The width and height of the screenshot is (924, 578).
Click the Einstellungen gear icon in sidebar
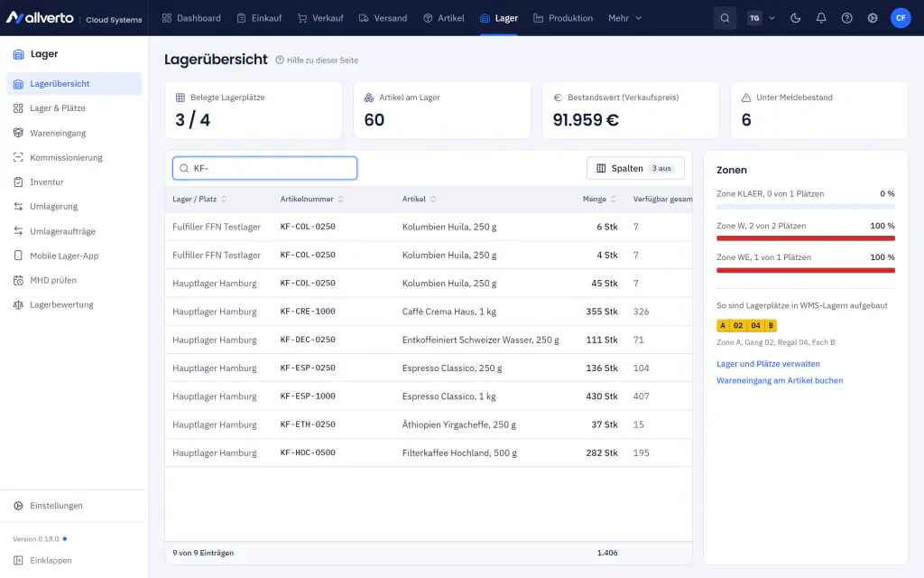point(18,506)
